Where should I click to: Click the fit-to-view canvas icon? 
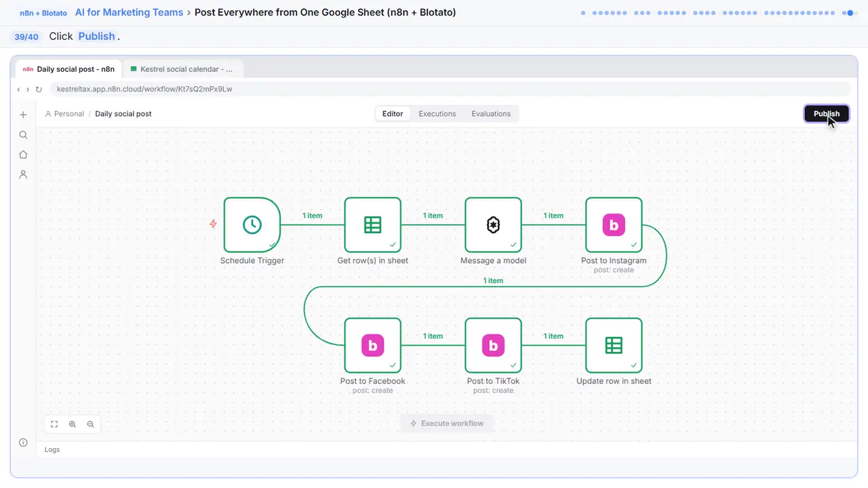tap(54, 424)
